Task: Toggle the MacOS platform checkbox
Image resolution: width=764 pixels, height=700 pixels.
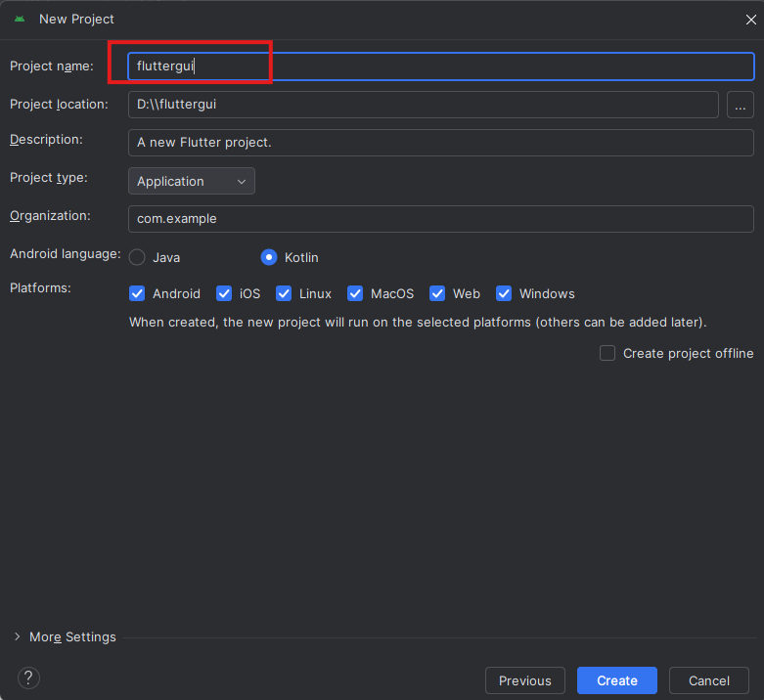Action: tap(355, 293)
